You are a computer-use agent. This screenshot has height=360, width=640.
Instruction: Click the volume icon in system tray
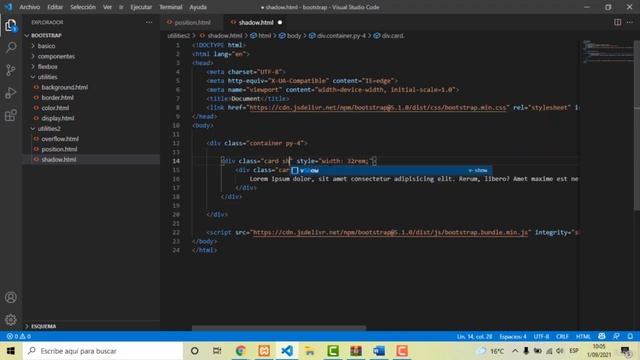(560, 351)
